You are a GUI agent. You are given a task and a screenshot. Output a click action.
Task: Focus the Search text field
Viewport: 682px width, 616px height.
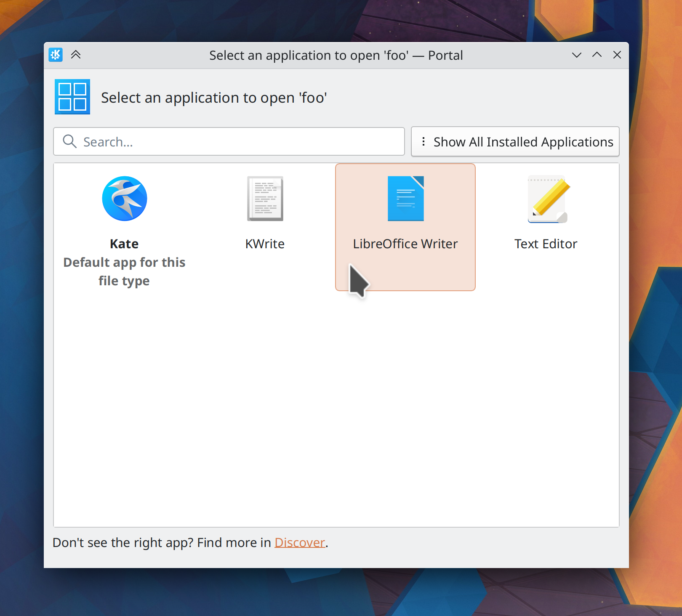(240, 142)
